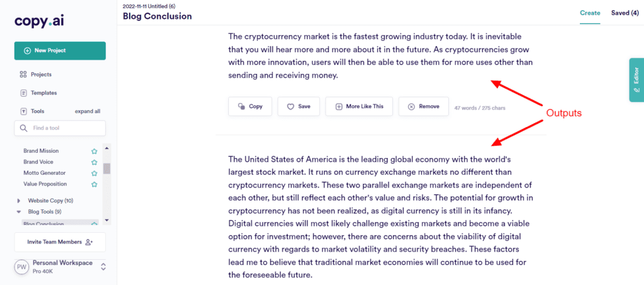Image resolution: width=644 pixels, height=285 pixels.
Task: Click Invite Team Members button
Action: [60, 242]
